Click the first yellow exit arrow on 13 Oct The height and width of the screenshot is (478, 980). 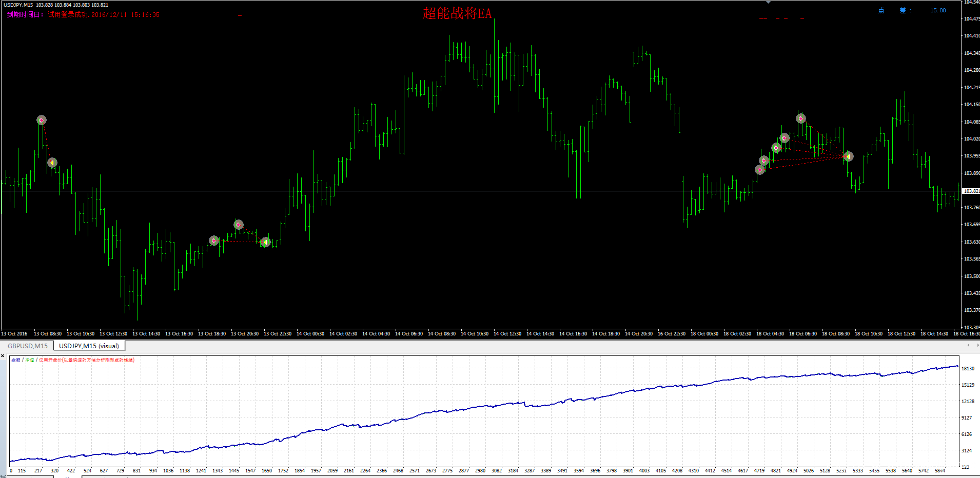click(52, 163)
